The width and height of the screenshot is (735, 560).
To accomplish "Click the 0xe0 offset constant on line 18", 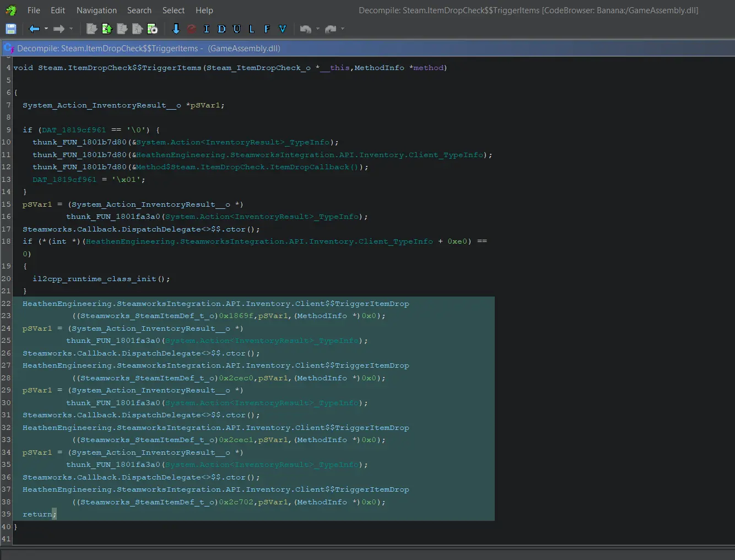I will [x=457, y=241].
